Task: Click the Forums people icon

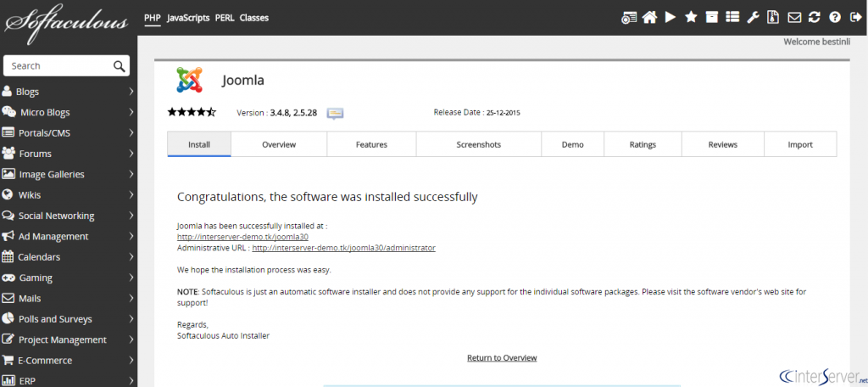Action: (x=8, y=153)
